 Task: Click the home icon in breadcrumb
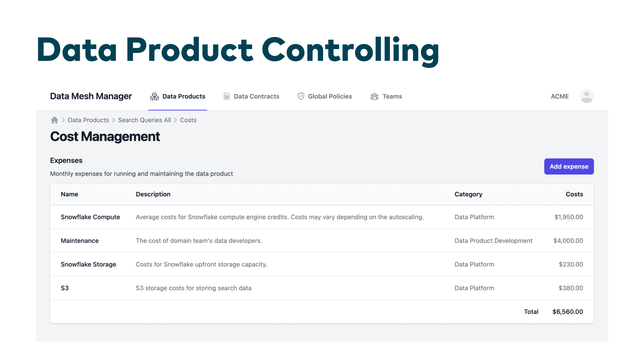tap(54, 120)
